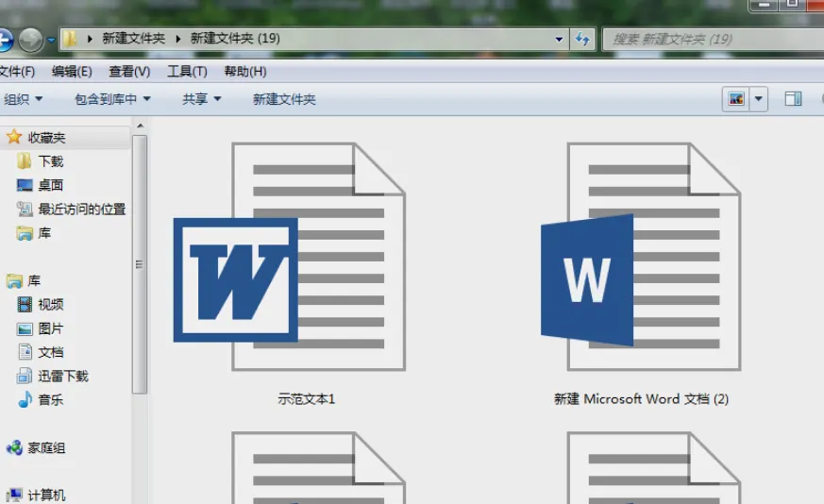Click the document icon beside 文档
This screenshot has height=504, width=824.
[25, 352]
